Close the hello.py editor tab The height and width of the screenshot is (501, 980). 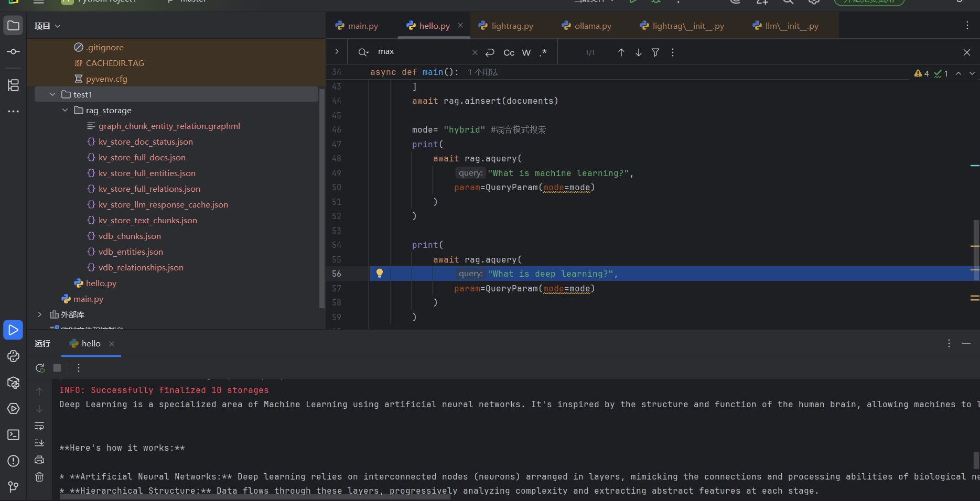tap(460, 25)
